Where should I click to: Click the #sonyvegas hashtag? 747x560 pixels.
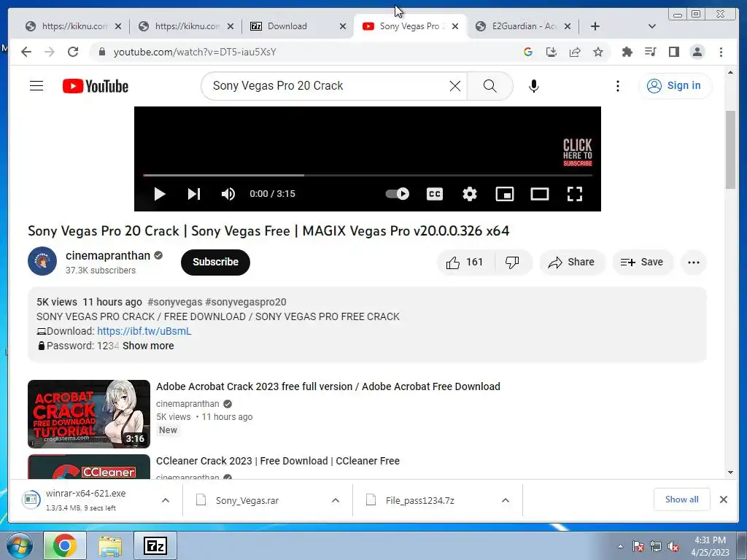[175, 302]
